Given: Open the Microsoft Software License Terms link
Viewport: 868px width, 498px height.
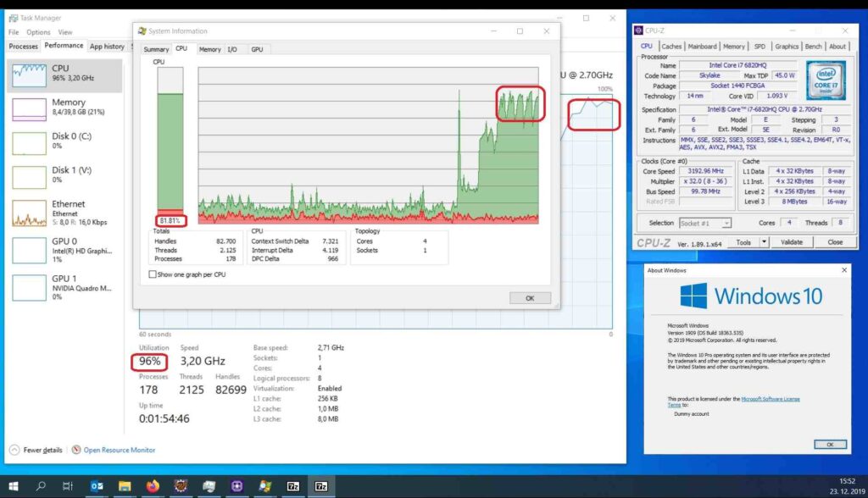Looking at the screenshot, I should click(x=771, y=399).
